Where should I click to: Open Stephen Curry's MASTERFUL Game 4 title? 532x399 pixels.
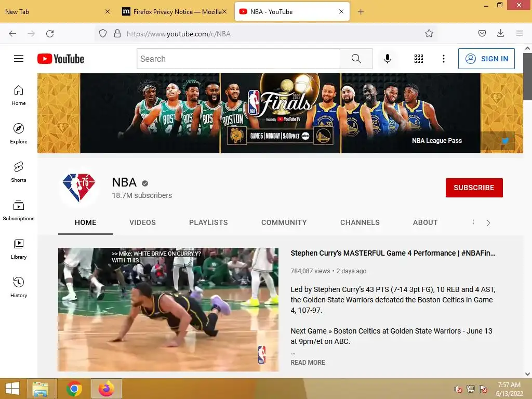coord(393,253)
